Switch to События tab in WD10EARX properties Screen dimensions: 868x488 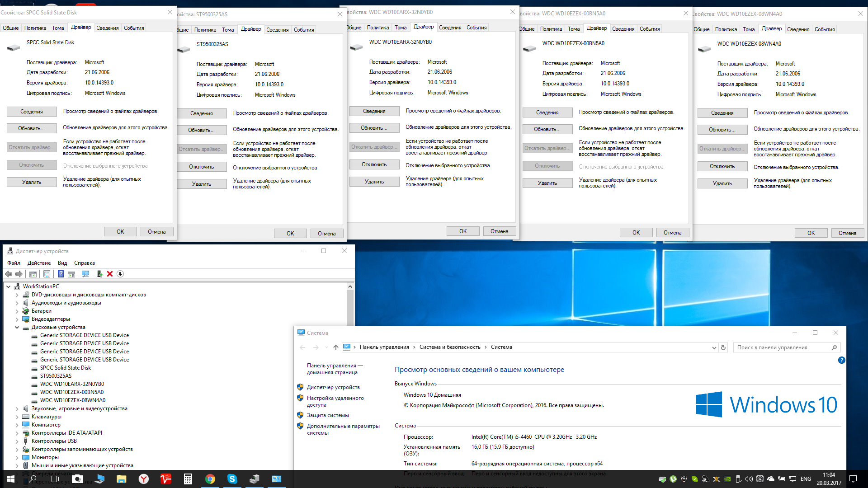[x=476, y=28]
